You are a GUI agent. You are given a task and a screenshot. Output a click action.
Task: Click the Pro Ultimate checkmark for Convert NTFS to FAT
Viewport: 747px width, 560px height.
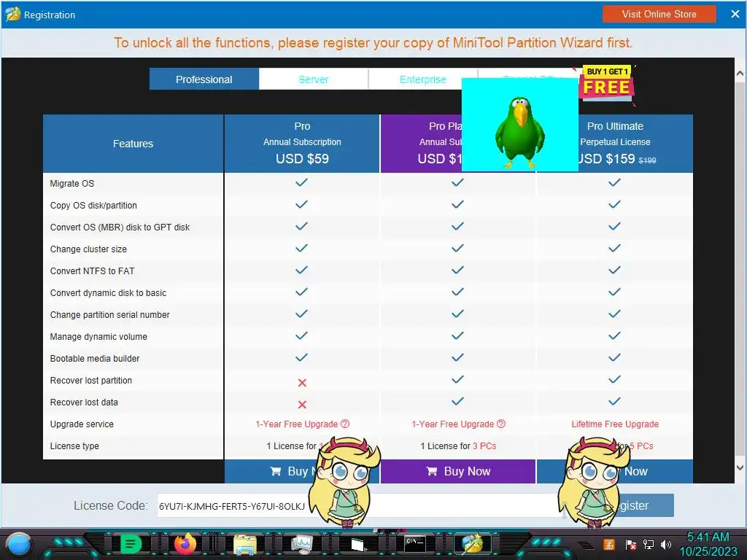[x=614, y=270]
